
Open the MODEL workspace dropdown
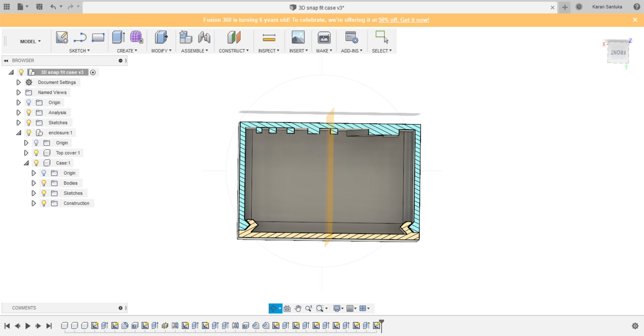pos(30,41)
